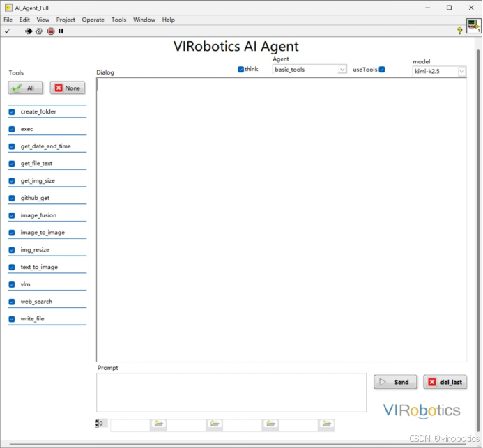Toggle the exec tool checkbox

[12, 129]
